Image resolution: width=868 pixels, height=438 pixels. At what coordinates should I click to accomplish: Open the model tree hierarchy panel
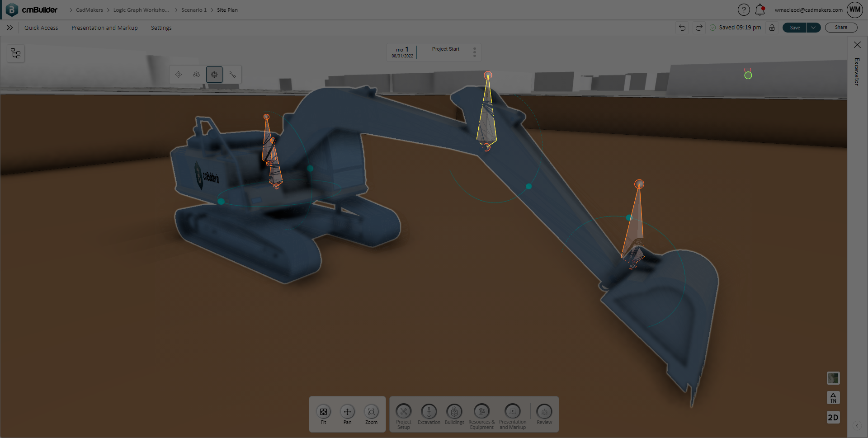(16, 54)
